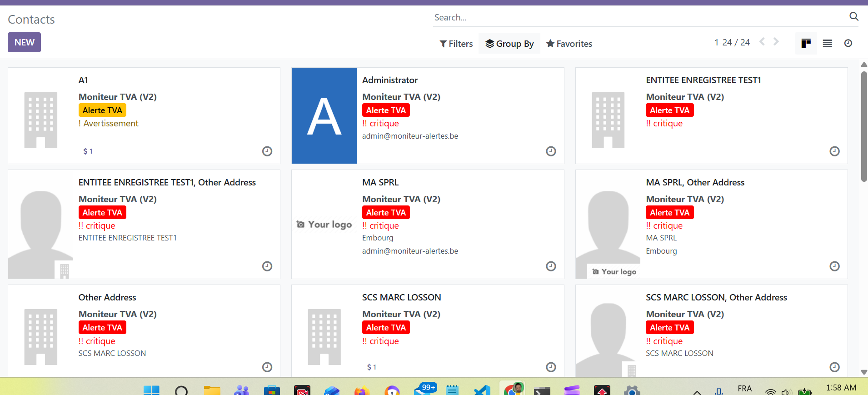The width and height of the screenshot is (868, 395).
Task: Open MA SPRL contact title
Action: [380, 183]
